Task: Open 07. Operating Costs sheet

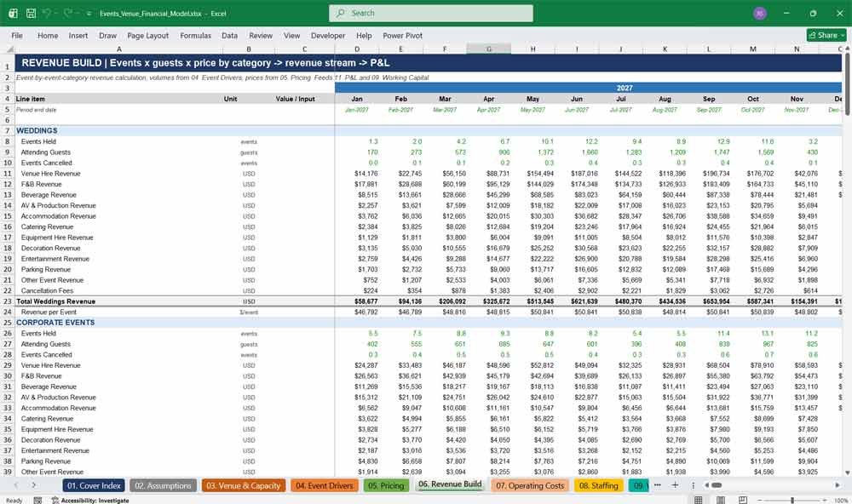Action: 530,485
